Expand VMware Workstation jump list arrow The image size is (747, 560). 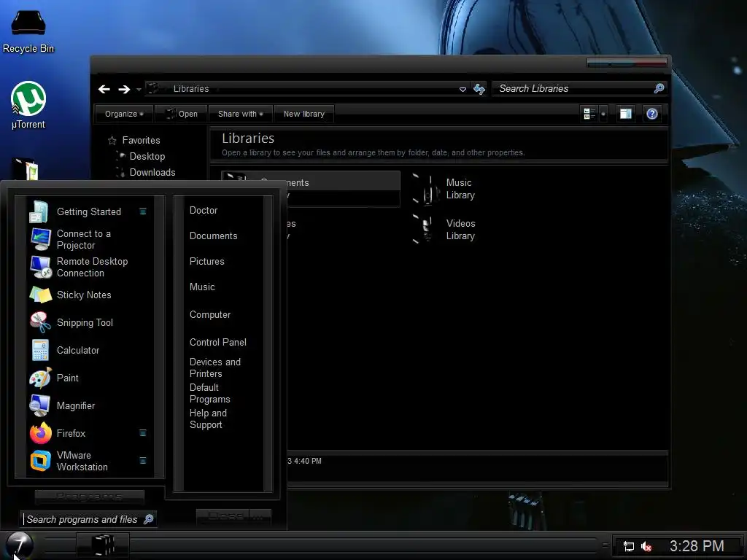click(x=142, y=461)
